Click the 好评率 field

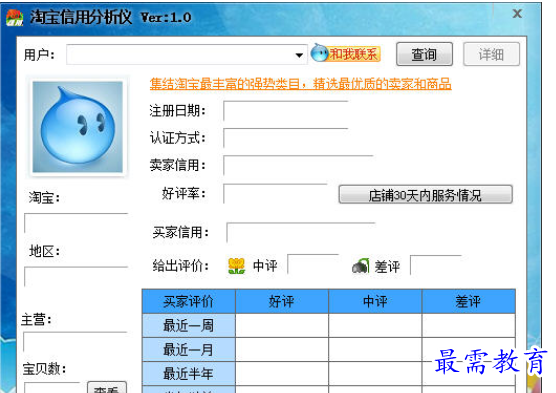tap(275, 194)
